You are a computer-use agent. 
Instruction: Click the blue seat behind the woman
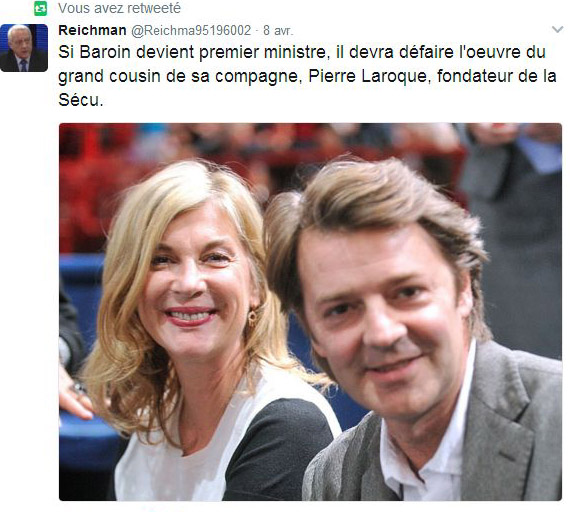82,291
